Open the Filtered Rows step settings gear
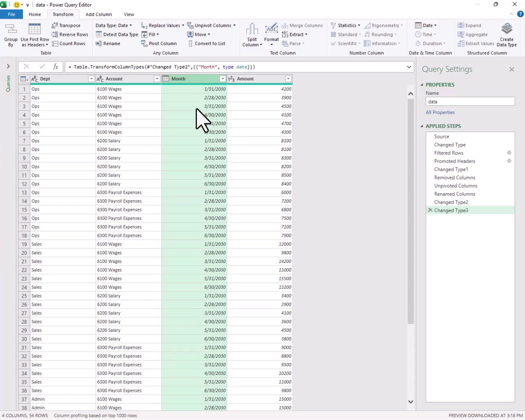The width and height of the screenshot is (525, 420). coord(509,153)
